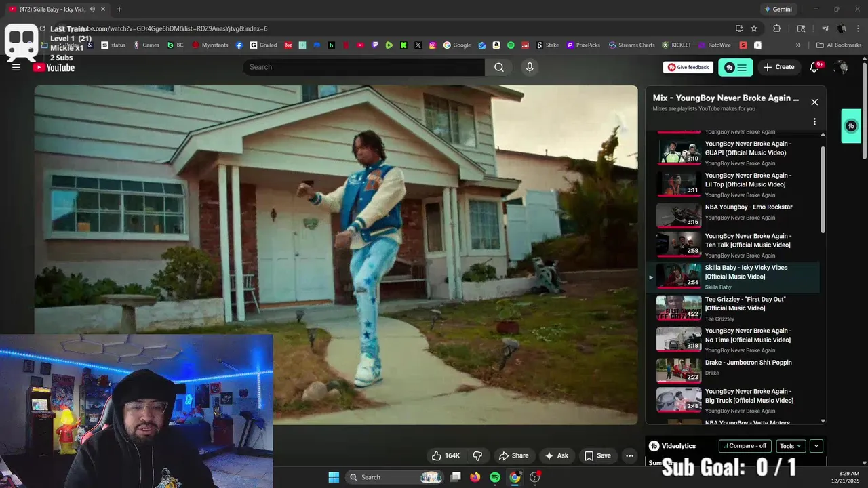This screenshot has height=488, width=868.
Task: Open YouTube notifications bell
Action: tap(815, 67)
